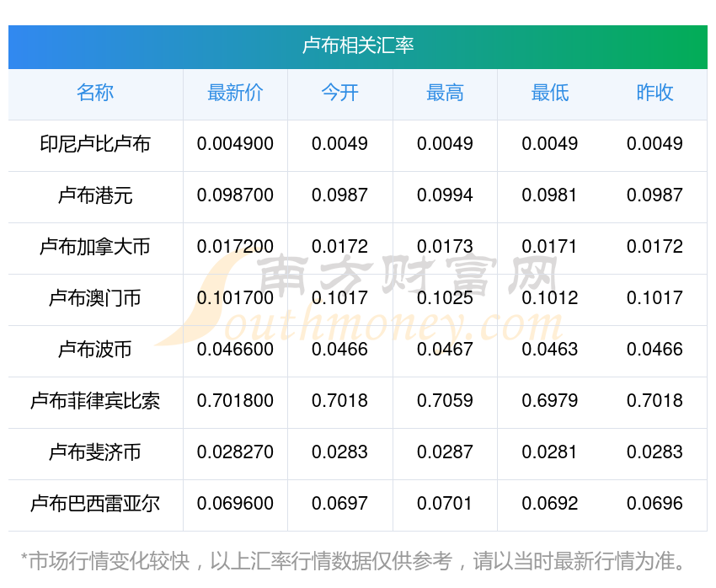Click 卢布巴西雷亚尔 previous close 0.0696

(x=655, y=504)
